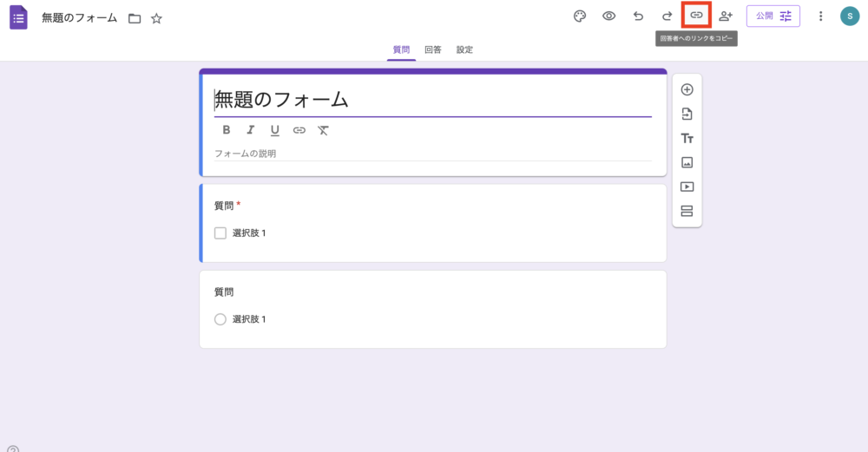Move form to folder icon
Image resolution: width=868 pixels, height=452 pixels.
(135, 19)
